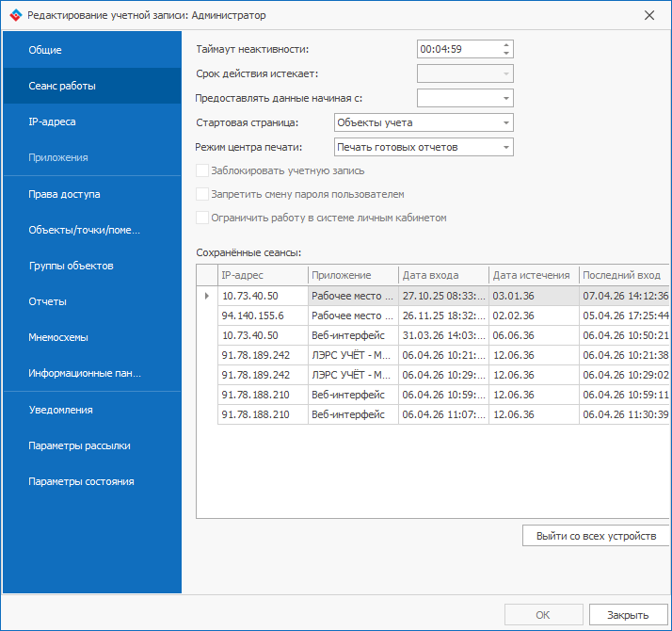Viewport: 672px width, 631px height.
Task: Open the 'IP-адреса' section
Action: [x=52, y=121]
